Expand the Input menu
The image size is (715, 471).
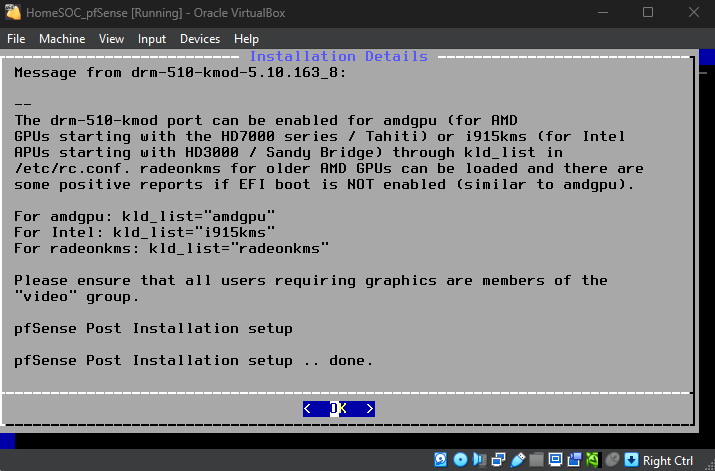pyautogui.click(x=152, y=39)
